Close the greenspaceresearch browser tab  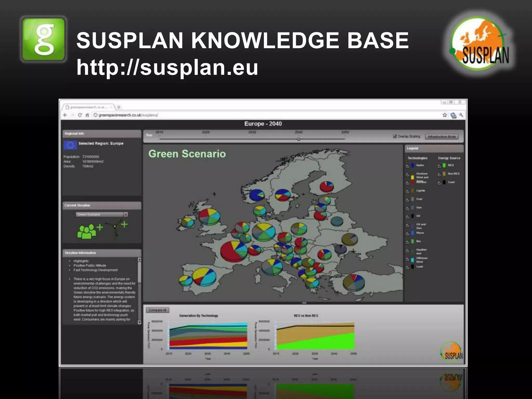[x=111, y=107]
